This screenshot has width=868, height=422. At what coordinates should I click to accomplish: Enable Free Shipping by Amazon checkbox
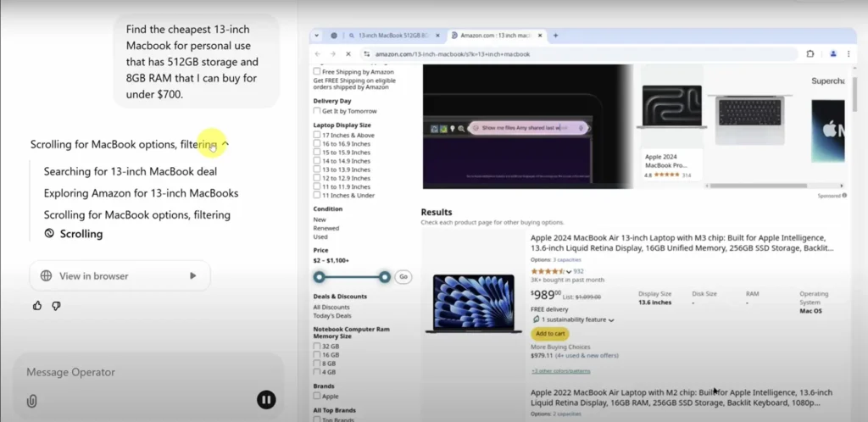(317, 71)
